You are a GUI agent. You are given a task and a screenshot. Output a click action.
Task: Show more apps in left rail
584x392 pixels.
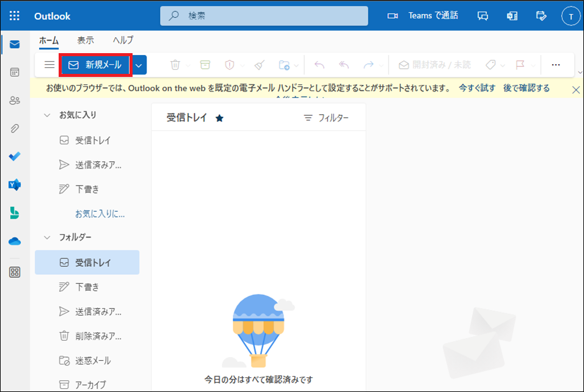click(x=15, y=272)
